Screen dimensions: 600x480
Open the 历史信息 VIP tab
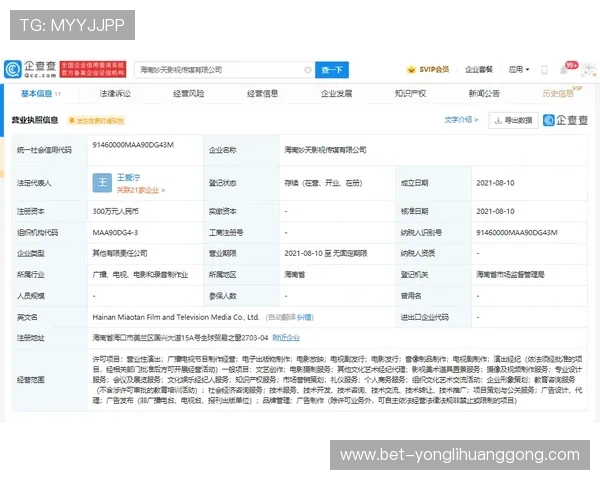561,93
